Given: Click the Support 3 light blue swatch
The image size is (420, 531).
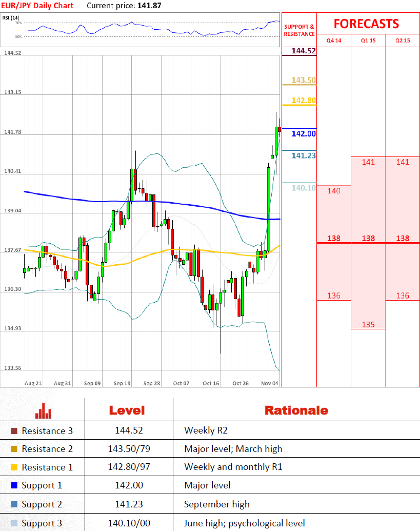Looking at the screenshot, I should [14, 523].
